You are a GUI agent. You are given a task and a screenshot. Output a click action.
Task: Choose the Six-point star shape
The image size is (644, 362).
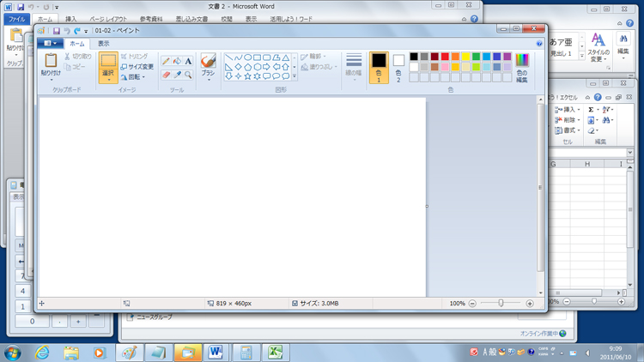click(x=257, y=76)
